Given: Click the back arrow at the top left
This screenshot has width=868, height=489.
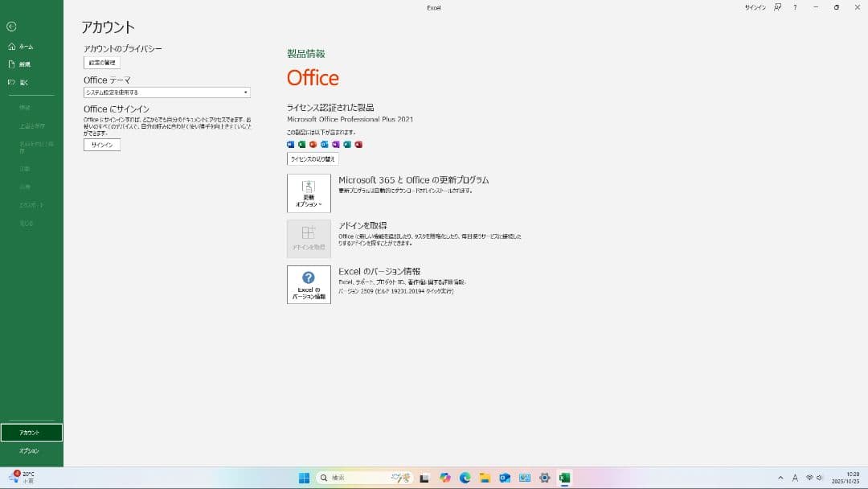Looking at the screenshot, I should tap(10, 26).
